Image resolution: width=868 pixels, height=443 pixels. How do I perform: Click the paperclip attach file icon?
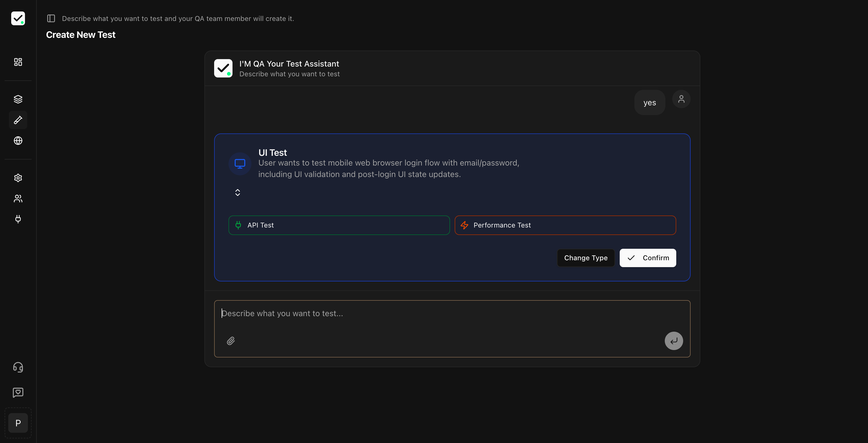click(x=231, y=341)
